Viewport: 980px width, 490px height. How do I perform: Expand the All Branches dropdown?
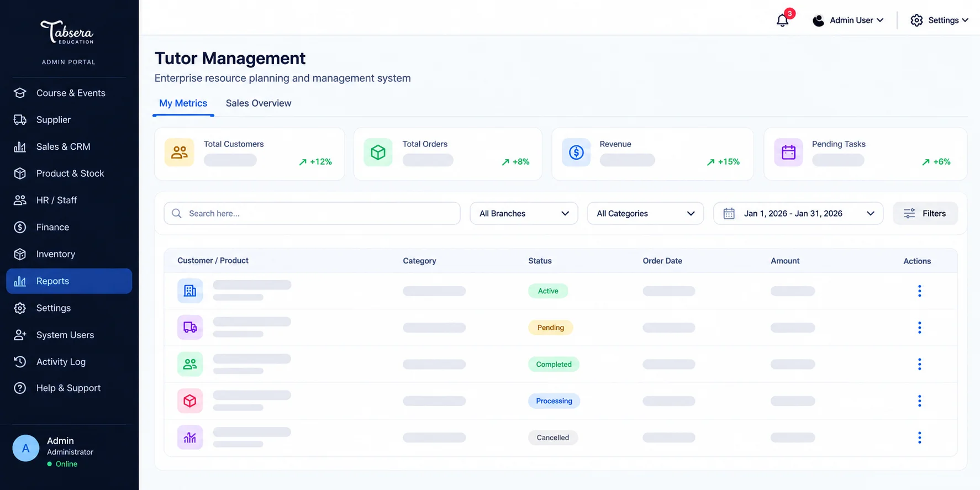[x=524, y=213]
